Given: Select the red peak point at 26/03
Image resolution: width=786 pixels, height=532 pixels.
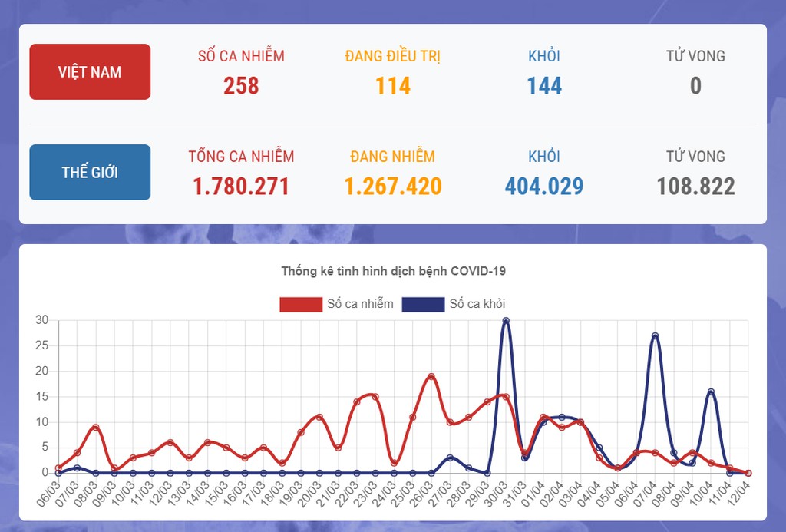Looking at the screenshot, I should (x=431, y=376).
